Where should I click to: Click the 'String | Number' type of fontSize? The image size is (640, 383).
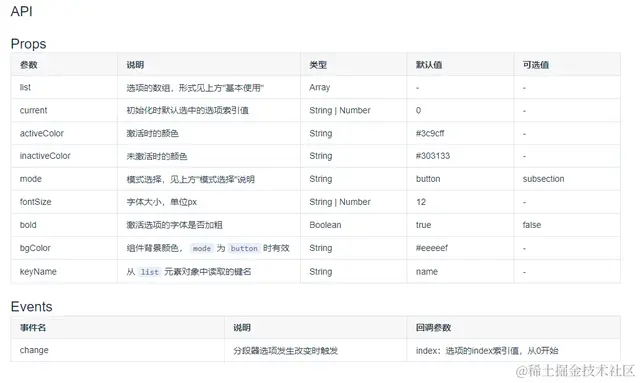pyautogui.click(x=340, y=202)
